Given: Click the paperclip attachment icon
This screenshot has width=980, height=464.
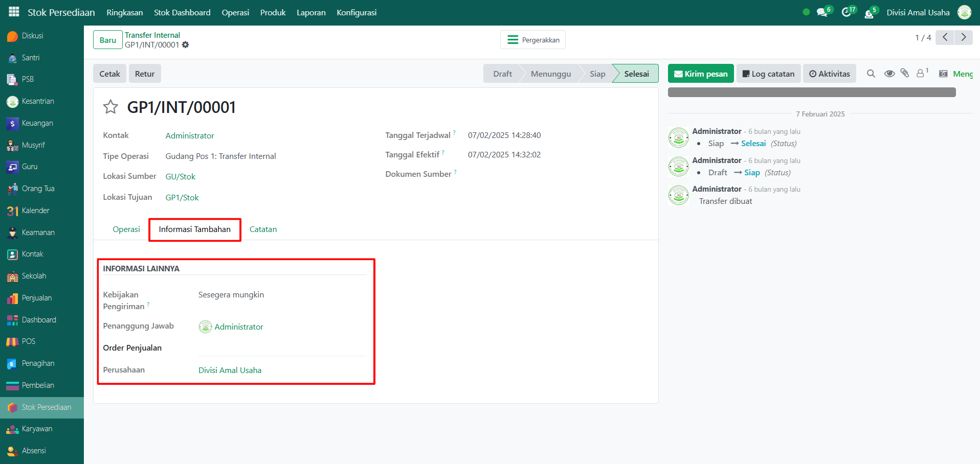Looking at the screenshot, I should tap(905, 74).
